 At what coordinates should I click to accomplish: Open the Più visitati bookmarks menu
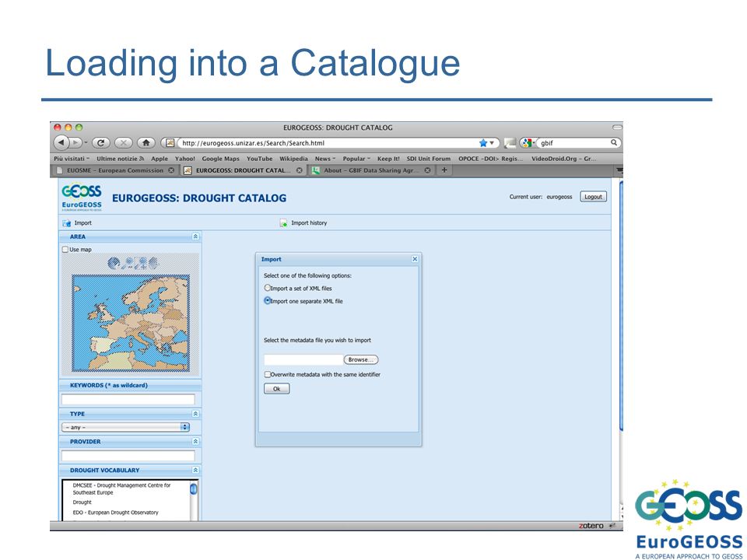pyautogui.click(x=72, y=159)
